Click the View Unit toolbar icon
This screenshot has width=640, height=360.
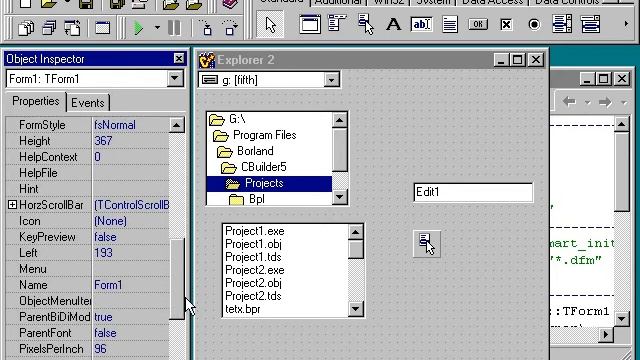tap(26, 28)
